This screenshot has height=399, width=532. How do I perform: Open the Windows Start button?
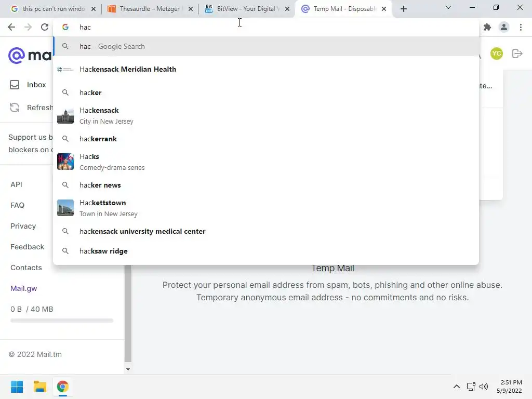(17, 387)
